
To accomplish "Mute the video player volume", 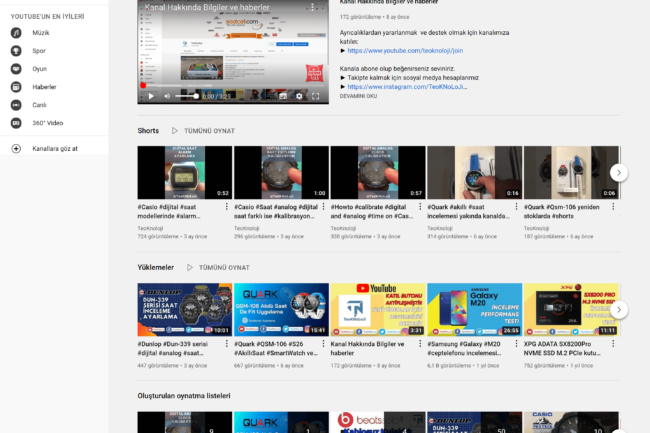I will (x=167, y=96).
